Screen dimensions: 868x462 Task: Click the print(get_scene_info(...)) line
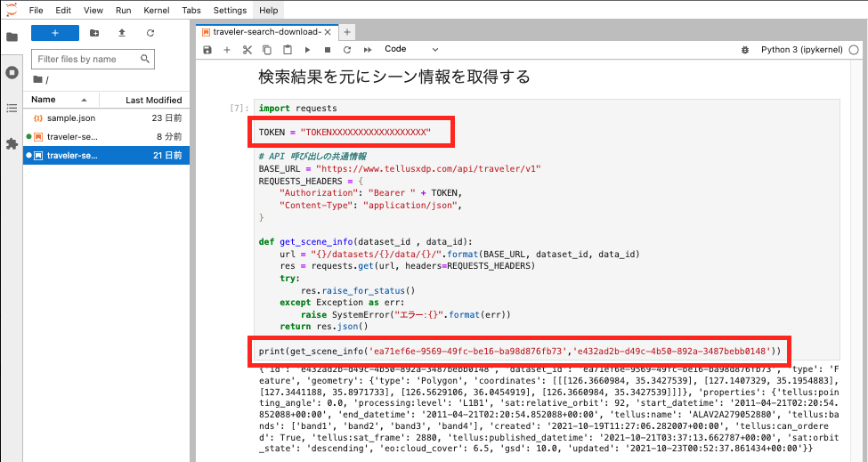pyautogui.click(x=520, y=352)
